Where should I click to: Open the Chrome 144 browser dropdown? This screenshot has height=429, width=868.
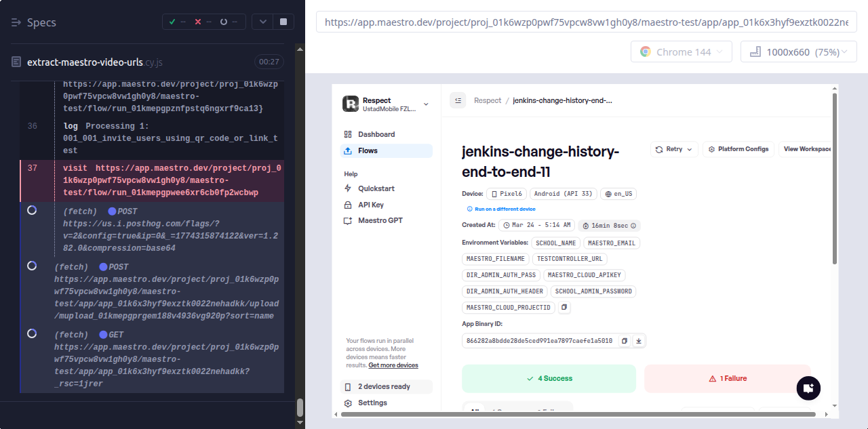(x=682, y=52)
